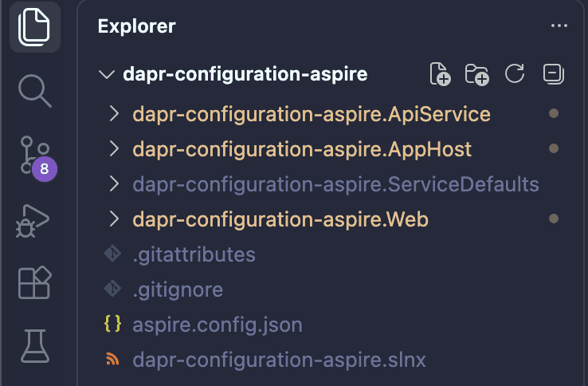588x386 pixels.
Task: Select dapr-configuration-aspire.AppHost folder name
Action: pos(302,150)
